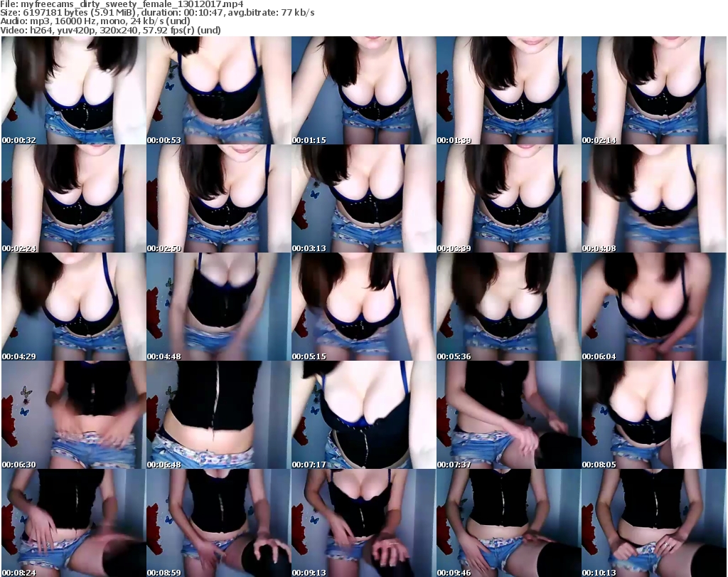Select the frame with timestamp 00:00:53

(219, 90)
